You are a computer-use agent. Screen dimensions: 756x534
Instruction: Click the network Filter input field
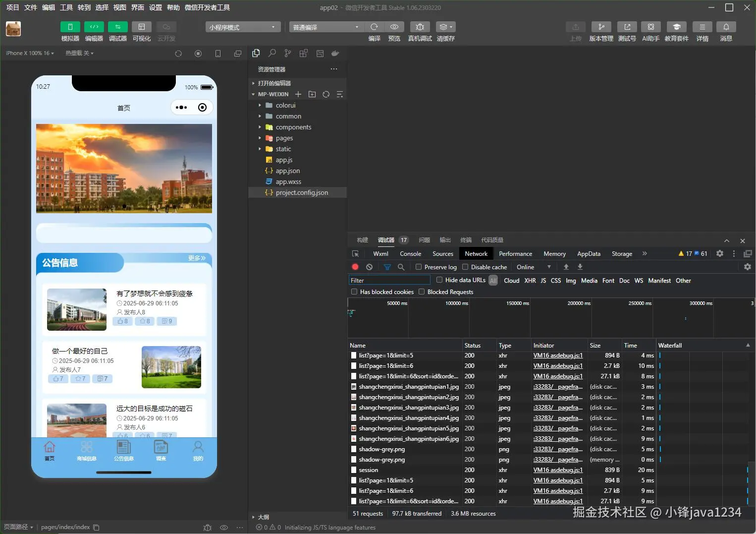(x=389, y=280)
